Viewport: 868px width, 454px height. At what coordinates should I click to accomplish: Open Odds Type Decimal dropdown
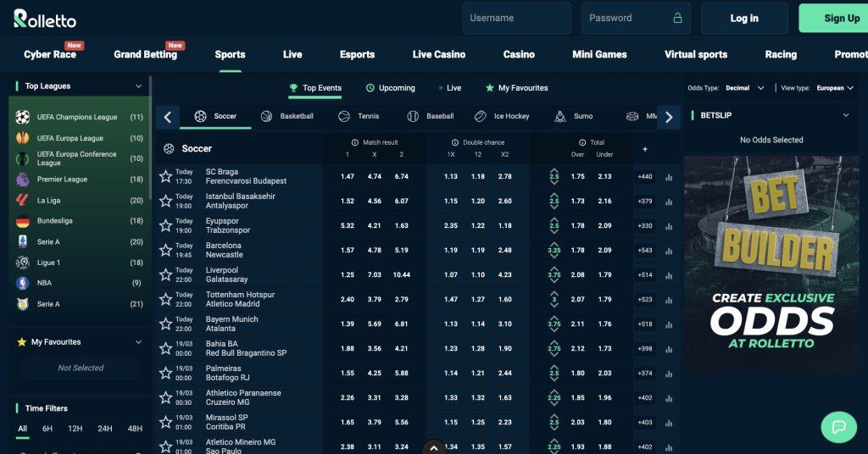pos(744,88)
